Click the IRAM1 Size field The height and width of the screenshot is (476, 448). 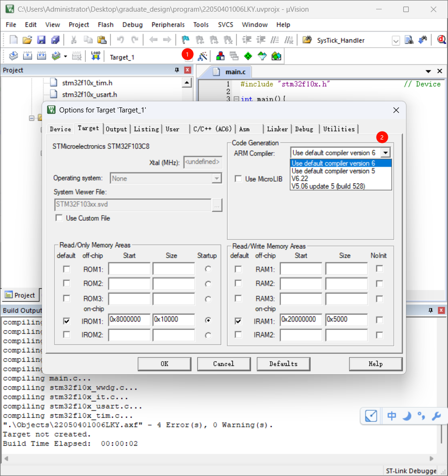pos(346,320)
